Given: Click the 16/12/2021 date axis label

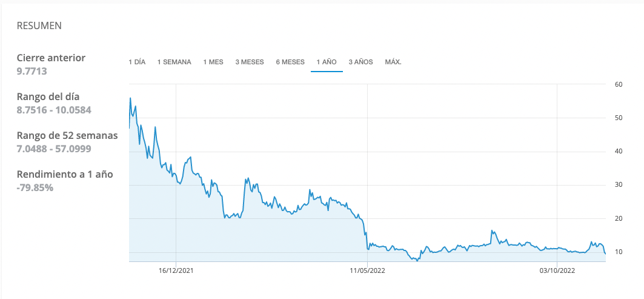Looking at the screenshot, I should 176,270.
